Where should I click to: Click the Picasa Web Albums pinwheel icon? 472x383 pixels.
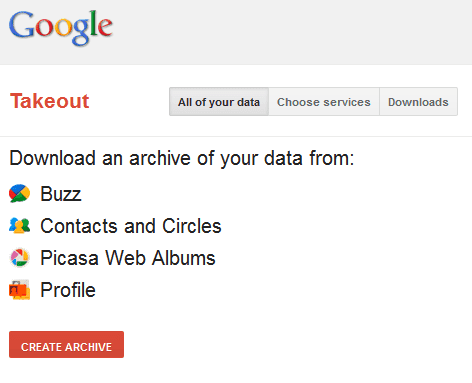click(20, 258)
